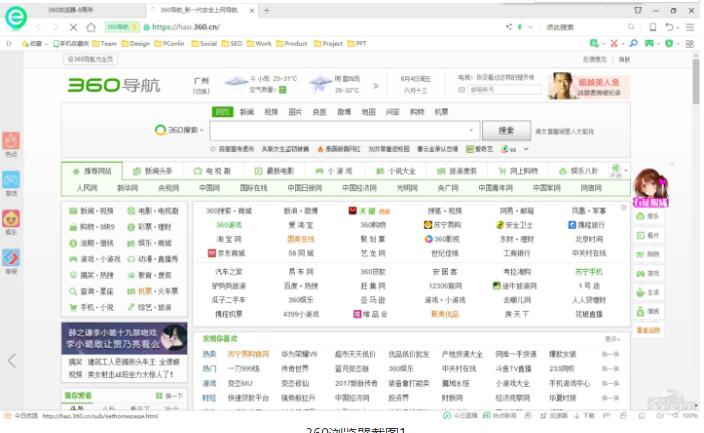This screenshot has height=433, width=704.
Task: Select the 新闻 search tab
Action: [246, 112]
